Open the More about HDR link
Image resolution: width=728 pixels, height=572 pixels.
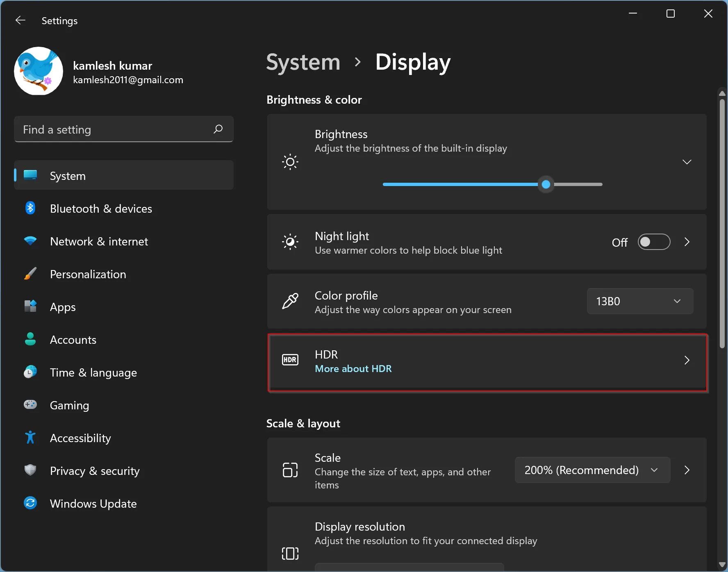click(353, 369)
